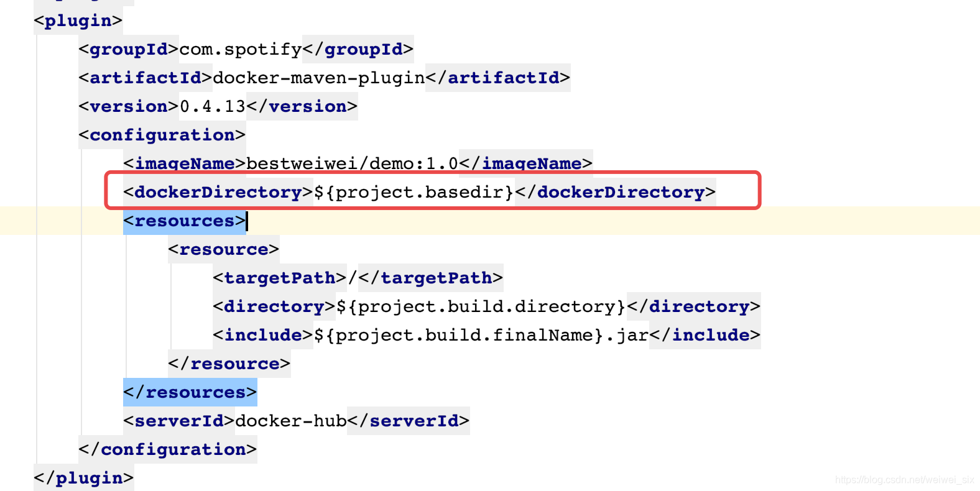Click the closing dockerDirectory tag

(x=616, y=192)
